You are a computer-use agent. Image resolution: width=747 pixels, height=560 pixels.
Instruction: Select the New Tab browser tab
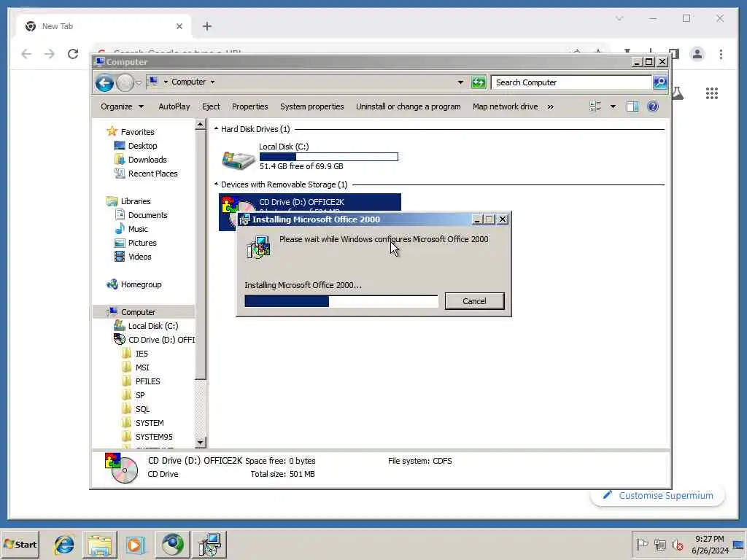(x=104, y=26)
